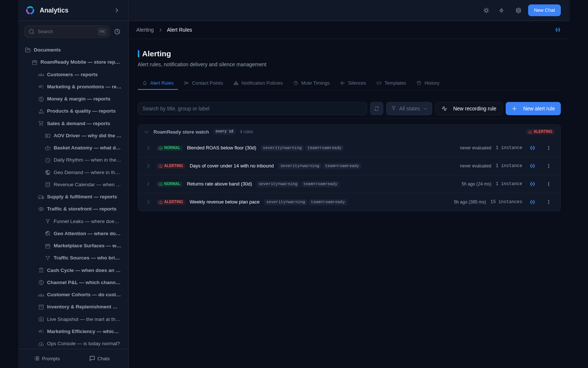Open code view for Days of cover rule
The width and height of the screenshot is (588, 368).
click(533, 166)
